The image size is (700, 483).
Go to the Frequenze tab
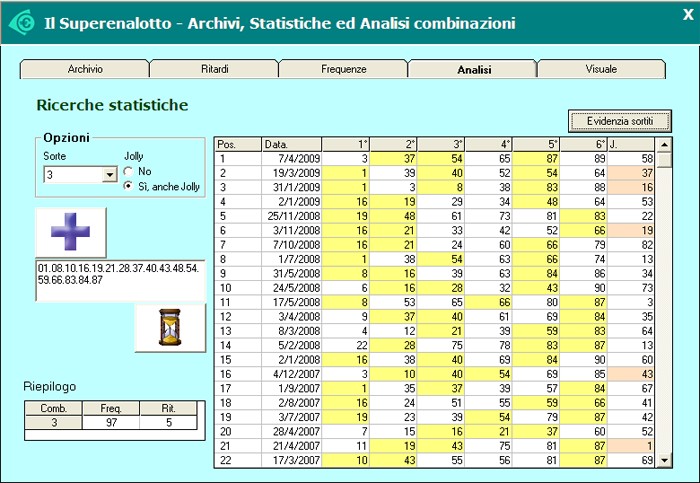coord(343,69)
